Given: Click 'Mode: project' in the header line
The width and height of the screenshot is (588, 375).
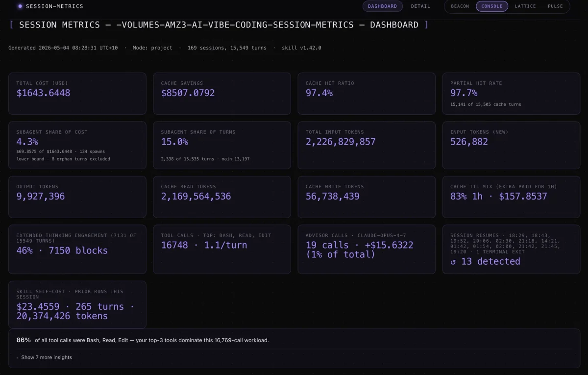Looking at the screenshot, I should 152,48.
